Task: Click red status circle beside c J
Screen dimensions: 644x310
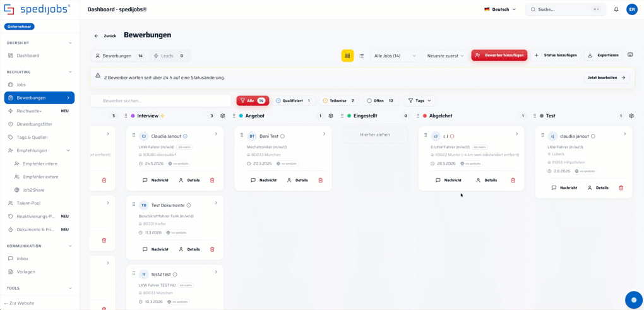Action: [x=452, y=136]
